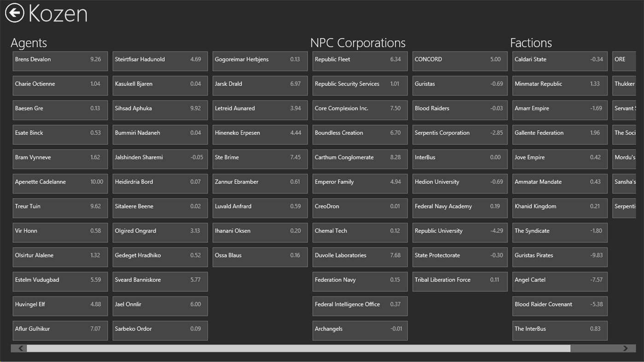The width and height of the screenshot is (644, 362).
Task: Select Olsirtur Alalene agent
Action: tap(60, 257)
